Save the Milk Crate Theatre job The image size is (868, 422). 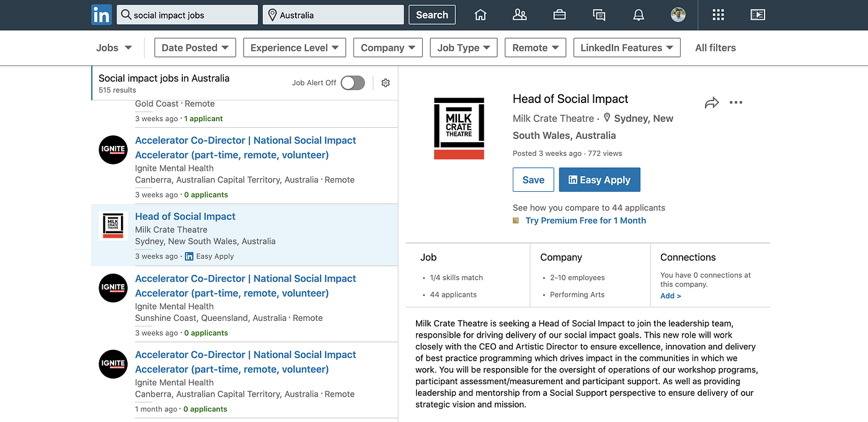click(533, 180)
